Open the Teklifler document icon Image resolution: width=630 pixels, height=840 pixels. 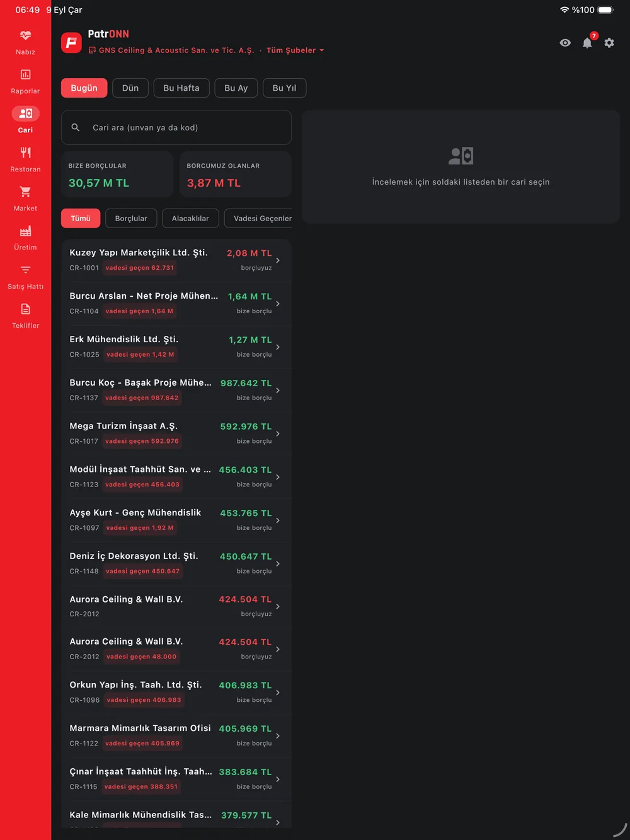click(25, 309)
